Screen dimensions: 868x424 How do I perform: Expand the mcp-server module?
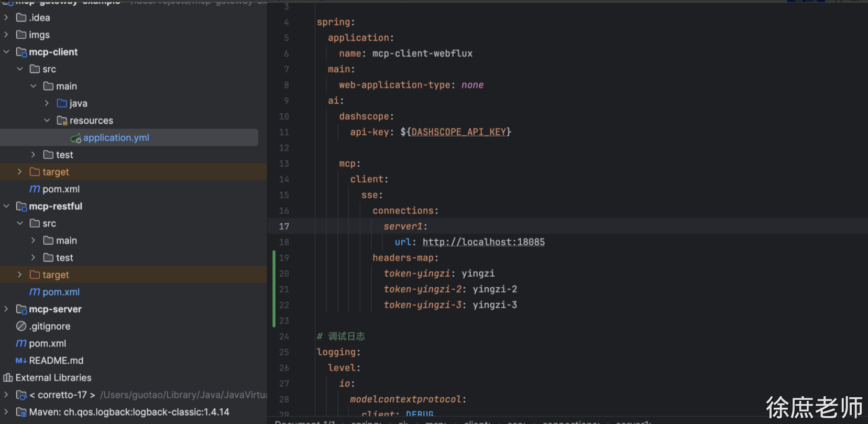(x=6, y=309)
